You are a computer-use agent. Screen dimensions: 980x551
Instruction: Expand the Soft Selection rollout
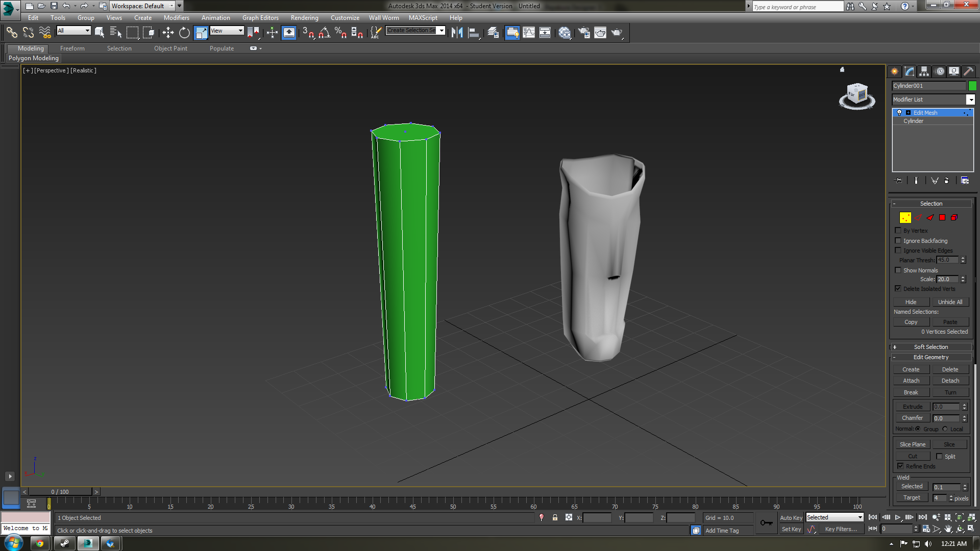pos(931,347)
